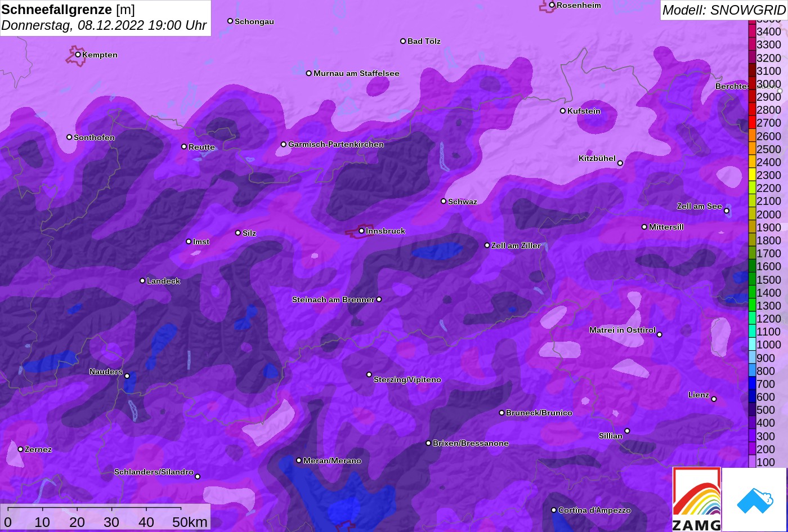Click the 20 mark on scale bar
Image resolution: width=788 pixels, height=532 pixels.
pos(77,522)
